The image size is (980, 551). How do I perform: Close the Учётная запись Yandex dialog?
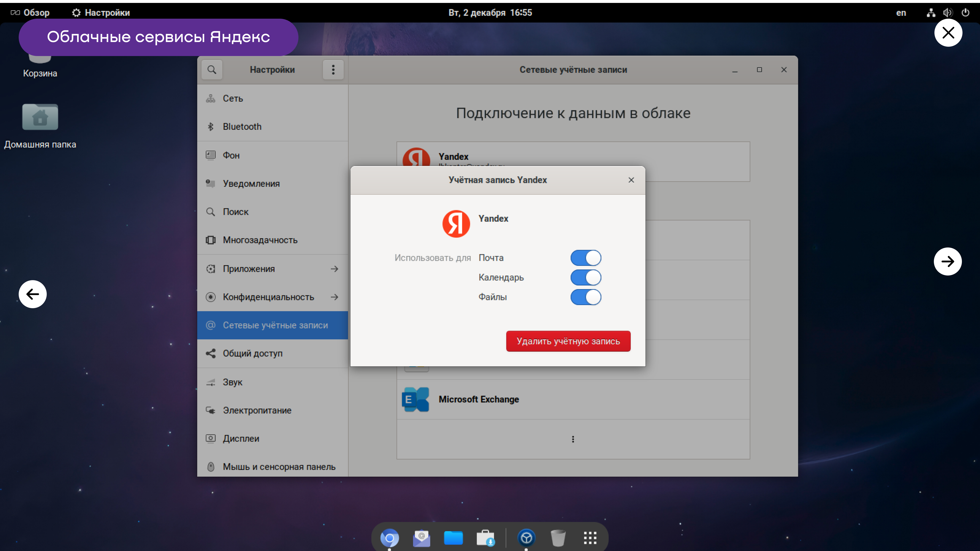(x=631, y=180)
